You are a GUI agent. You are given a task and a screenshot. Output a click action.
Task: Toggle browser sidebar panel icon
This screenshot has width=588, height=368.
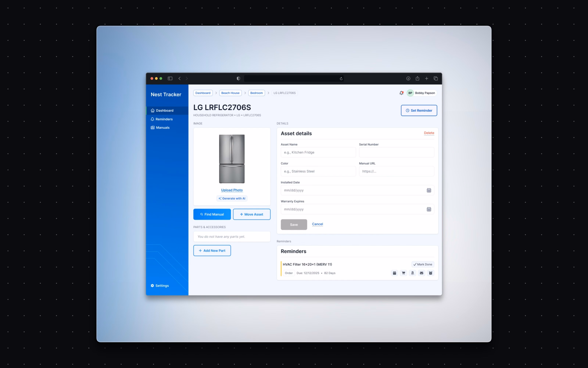pyautogui.click(x=170, y=78)
